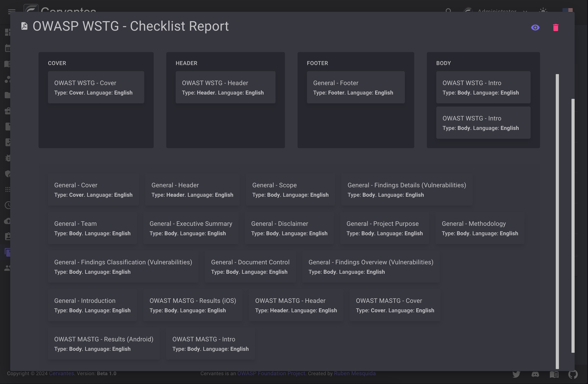Select OWAST MASTG - Results (iOS) component
The height and width of the screenshot is (384, 588).
(193, 305)
